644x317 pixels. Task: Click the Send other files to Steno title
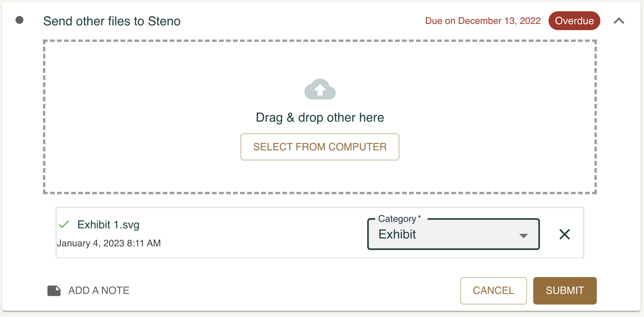(x=112, y=21)
